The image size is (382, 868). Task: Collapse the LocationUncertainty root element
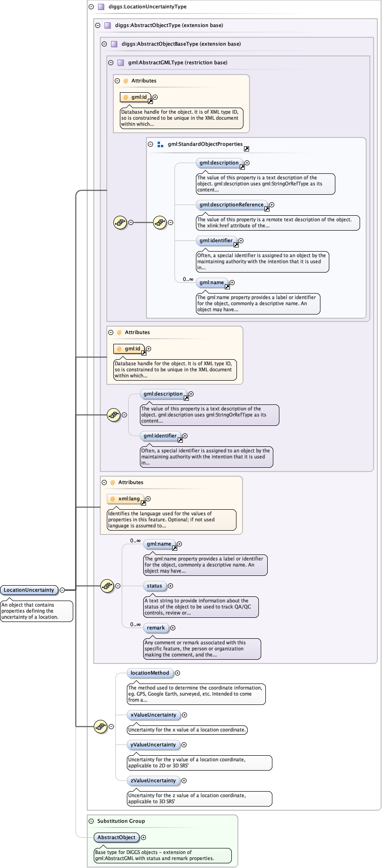[62, 590]
